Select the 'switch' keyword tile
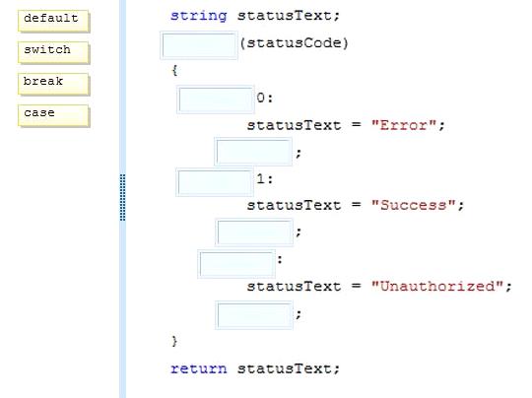The height and width of the screenshot is (398, 532). point(53,52)
